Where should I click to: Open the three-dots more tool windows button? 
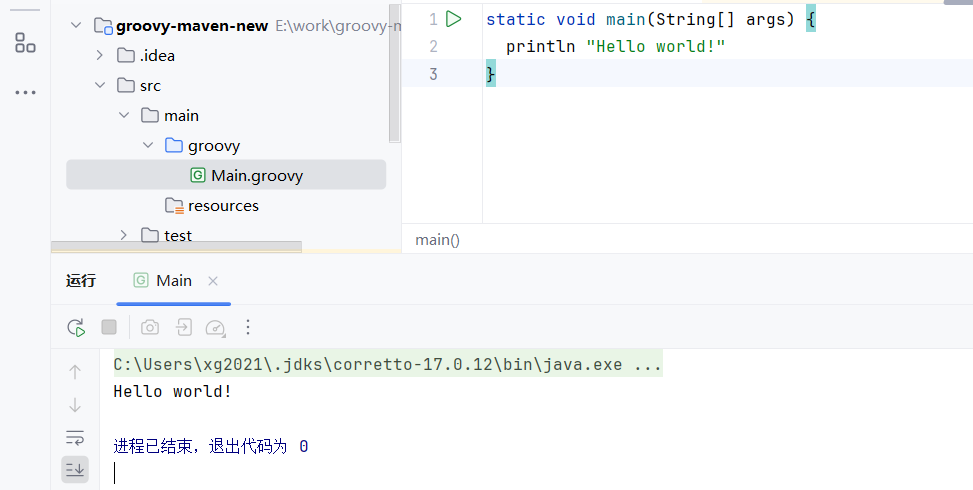[25, 92]
